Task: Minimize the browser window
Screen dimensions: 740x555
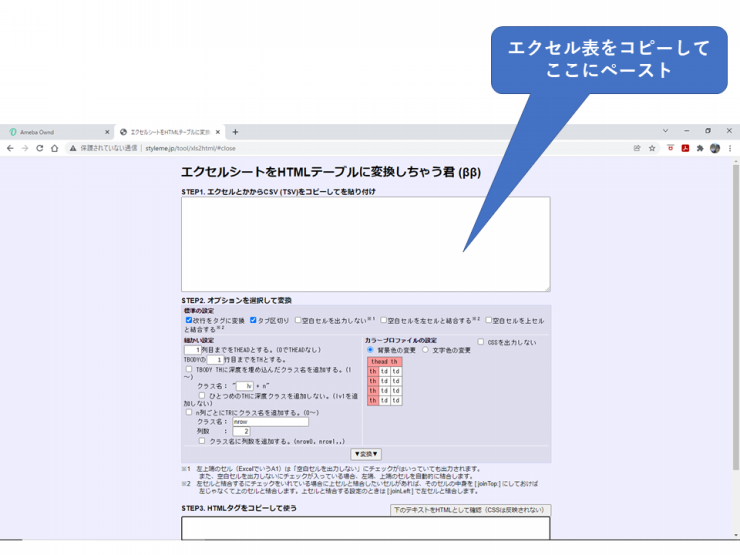Action: tap(687, 131)
